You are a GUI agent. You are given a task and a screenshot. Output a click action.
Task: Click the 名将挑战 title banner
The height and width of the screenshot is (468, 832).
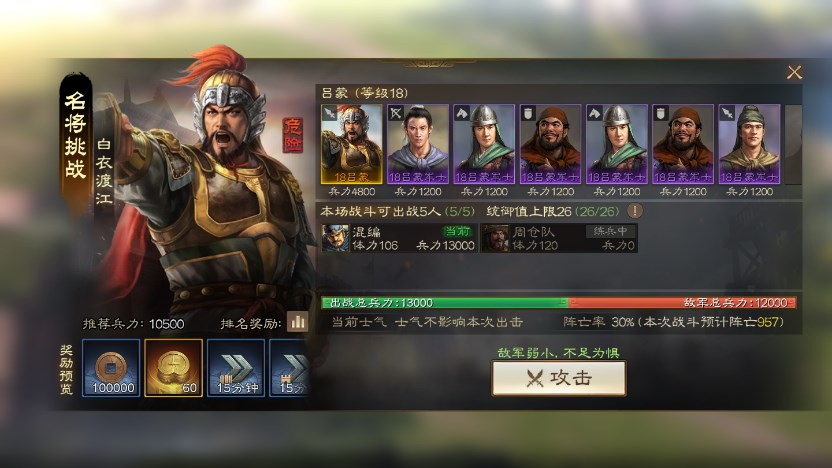pyautogui.click(x=75, y=135)
